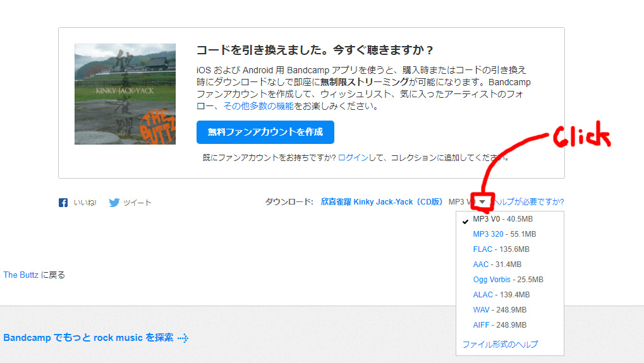The height and width of the screenshot is (363, 644).
Task: Open the download format dropdown arrow
Action: click(x=482, y=202)
